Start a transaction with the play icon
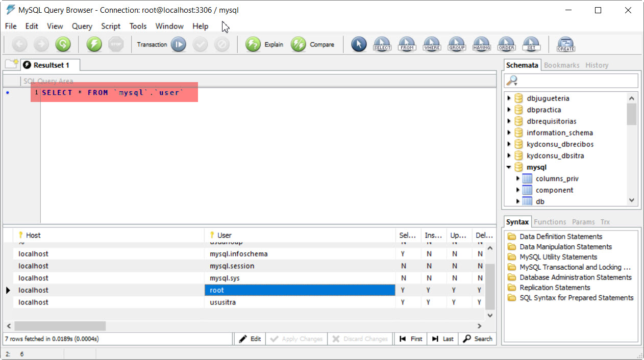Image resolution: width=644 pixels, height=360 pixels. click(x=178, y=44)
